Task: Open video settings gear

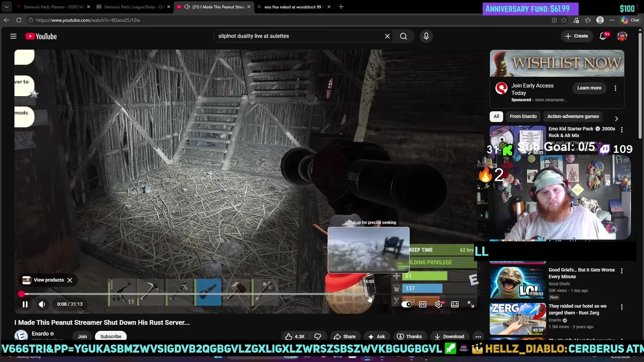Action: pyautogui.click(x=439, y=304)
